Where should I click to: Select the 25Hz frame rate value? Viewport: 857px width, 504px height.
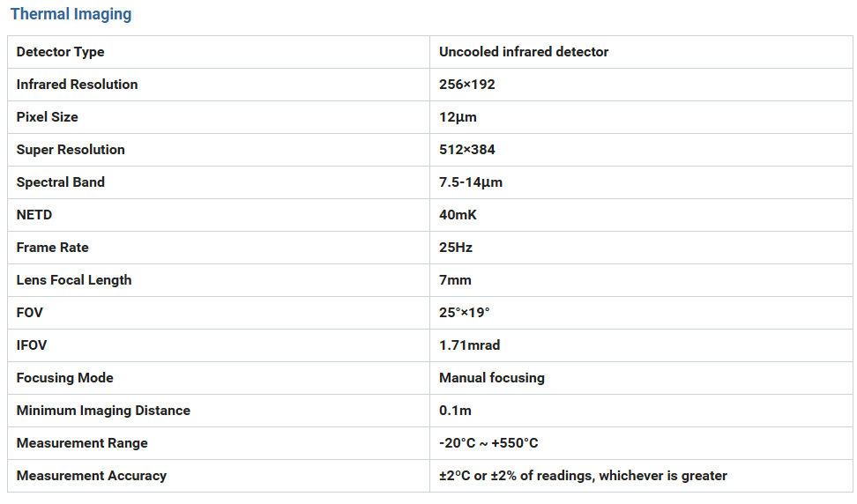[x=456, y=248]
